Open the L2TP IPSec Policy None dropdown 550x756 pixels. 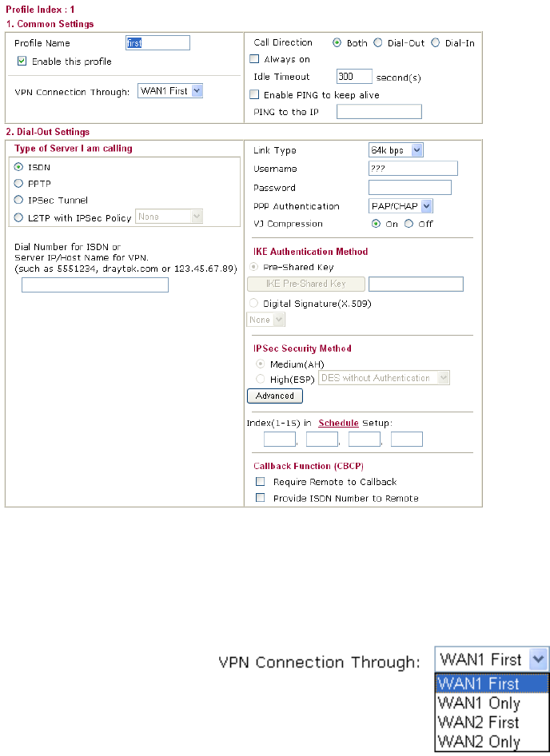click(169, 217)
